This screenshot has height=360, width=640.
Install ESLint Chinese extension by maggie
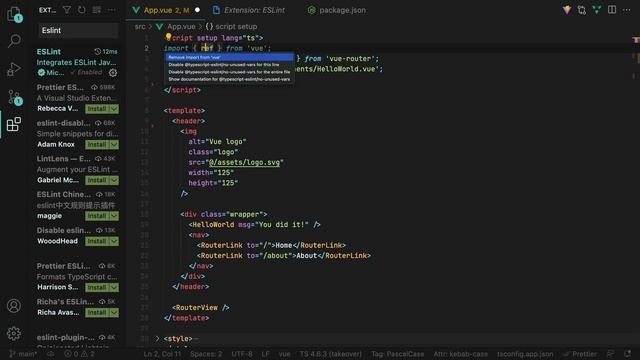tap(97, 216)
